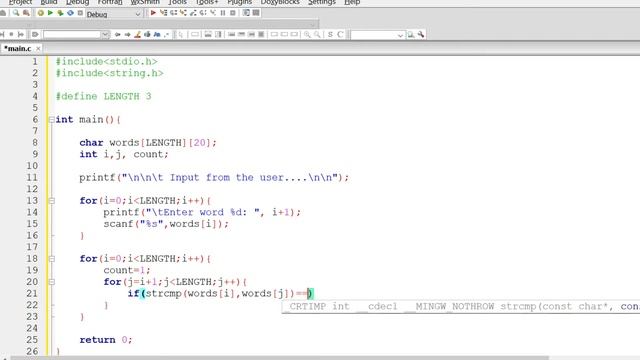Click the Step into instruction debug icon
The width and height of the screenshot is (640, 360).
coord(213,13)
